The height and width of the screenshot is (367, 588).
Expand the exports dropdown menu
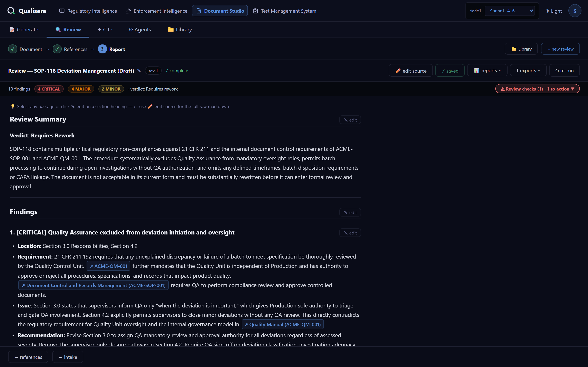(x=528, y=71)
